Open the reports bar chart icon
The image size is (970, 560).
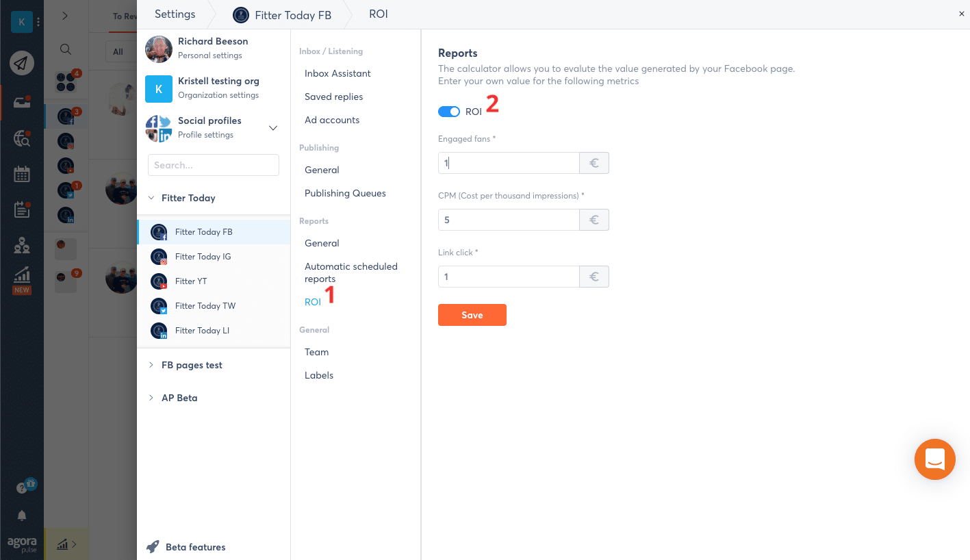tap(22, 275)
